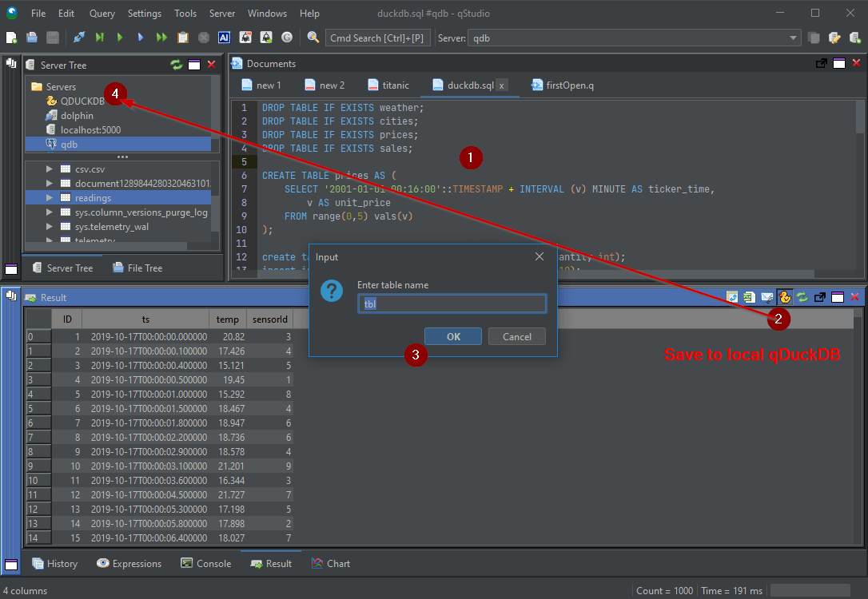
Task: Click the clipboard icon in the toolbar
Action: click(183, 38)
